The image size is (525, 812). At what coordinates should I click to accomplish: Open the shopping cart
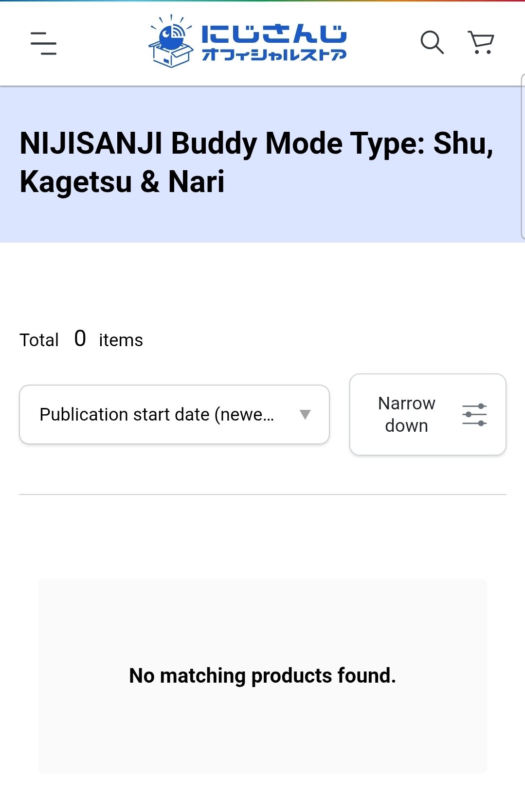(481, 43)
